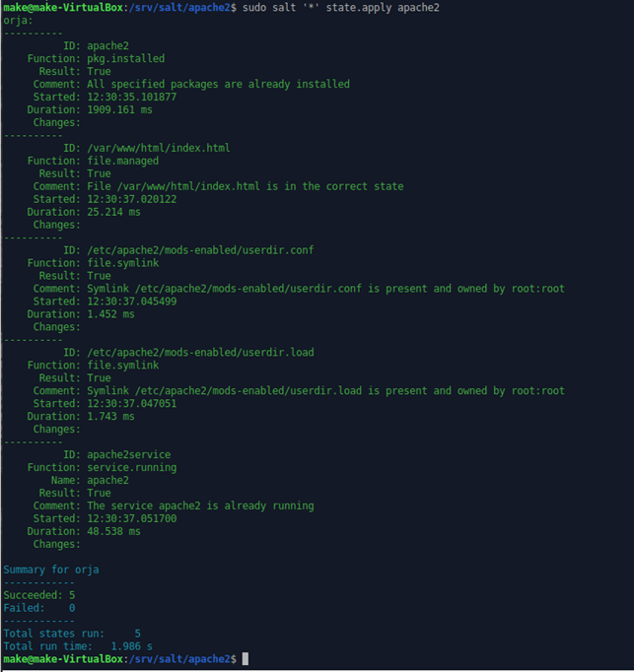
Task: Click the 'Failed: 0' line
Action: (38, 608)
